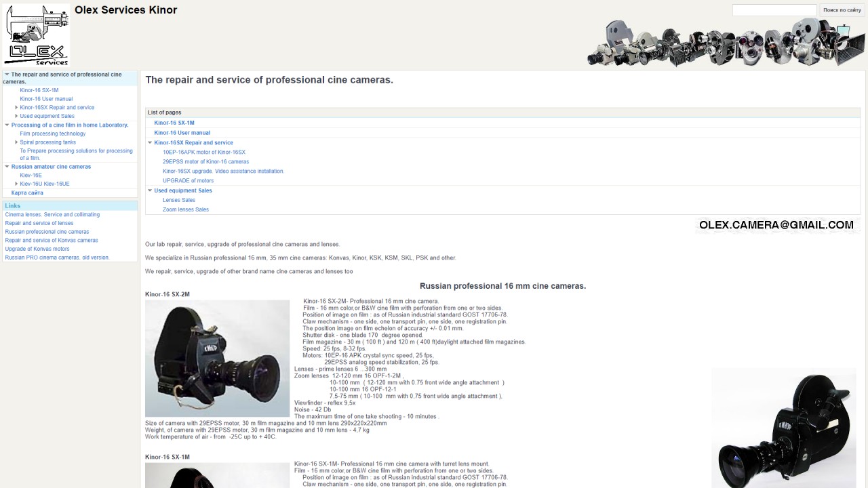Click 'Russian professional 16 mm cine cameras.' heading
This screenshot has width=868, height=488.
pos(502,286)
